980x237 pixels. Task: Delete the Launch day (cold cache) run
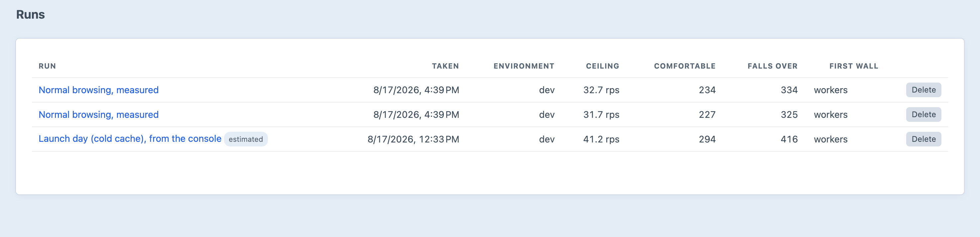[x=923, y=139]
